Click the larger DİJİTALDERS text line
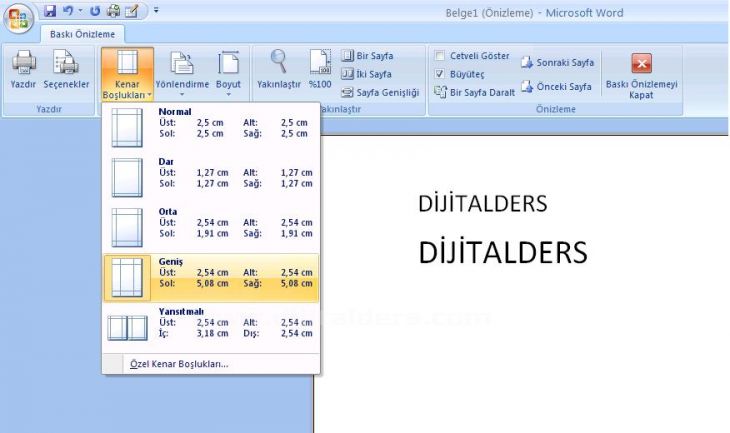The image size is (730, 433). [503, 252]
